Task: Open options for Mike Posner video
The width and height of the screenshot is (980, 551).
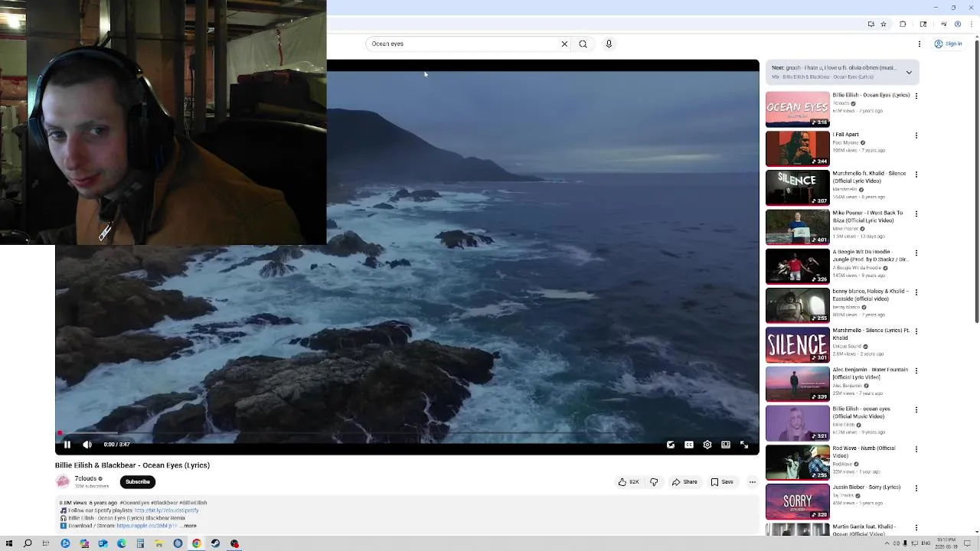Action: pos(916,214)
